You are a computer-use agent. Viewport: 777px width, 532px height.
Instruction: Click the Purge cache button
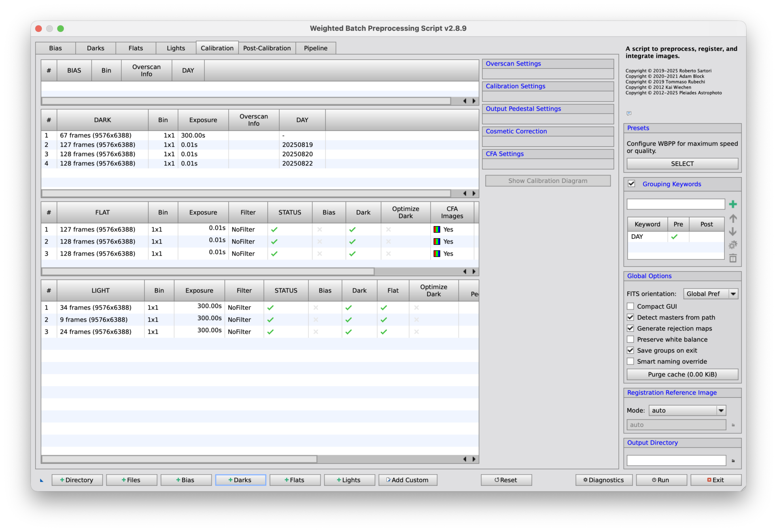pos(682,374)
